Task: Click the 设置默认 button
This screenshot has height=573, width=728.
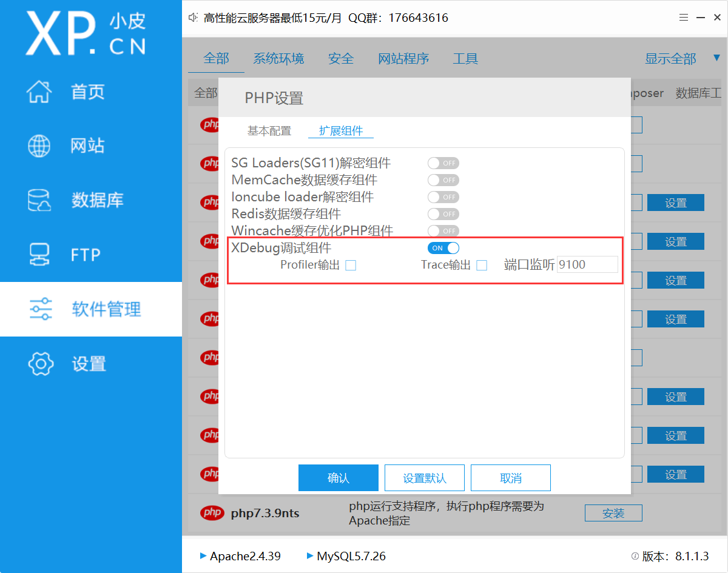Action: pos(425,478)
